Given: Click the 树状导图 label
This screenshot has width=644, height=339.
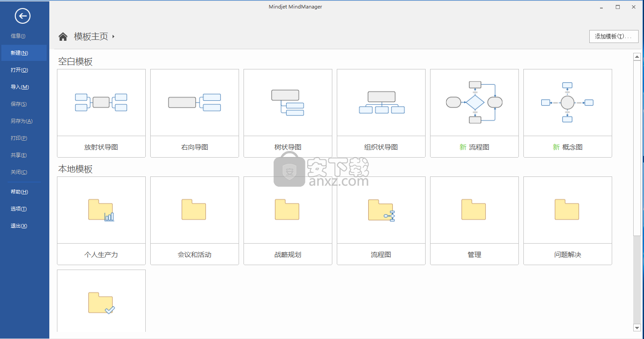Looking at the screenshot, I should point(288,147).
